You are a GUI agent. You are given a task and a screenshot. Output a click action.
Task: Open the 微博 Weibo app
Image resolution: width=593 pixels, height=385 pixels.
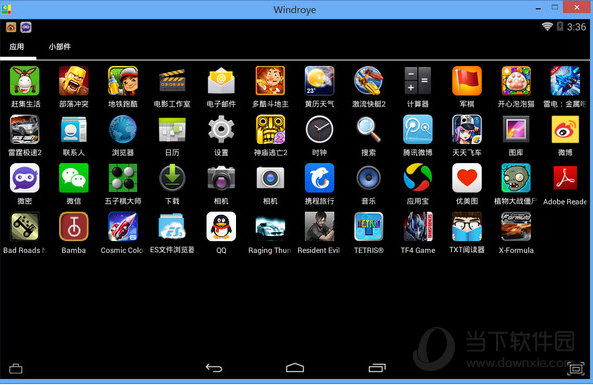pos(565,129)
